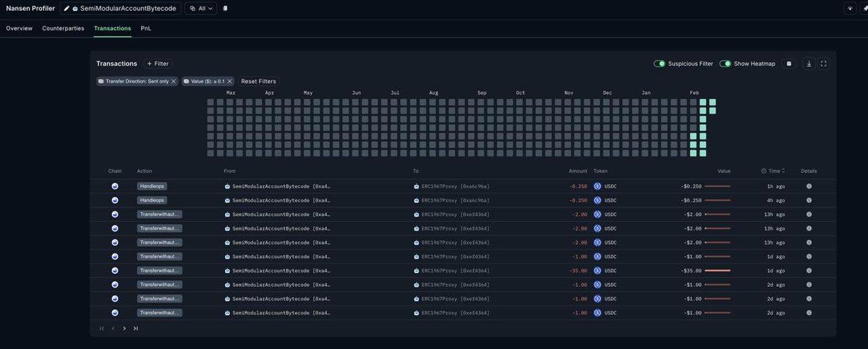The width and height of the screenshot is (868, 349).
Task: Go to the previous page of transactions
Action: (113, 328)
